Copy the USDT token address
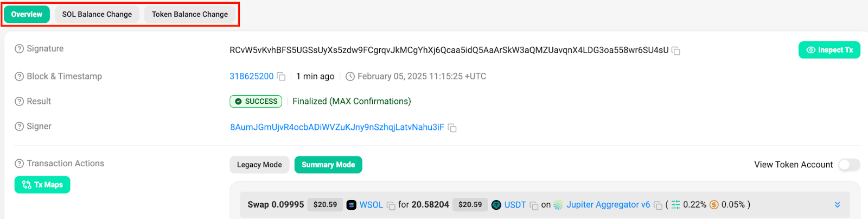 (x=534, y=205)
